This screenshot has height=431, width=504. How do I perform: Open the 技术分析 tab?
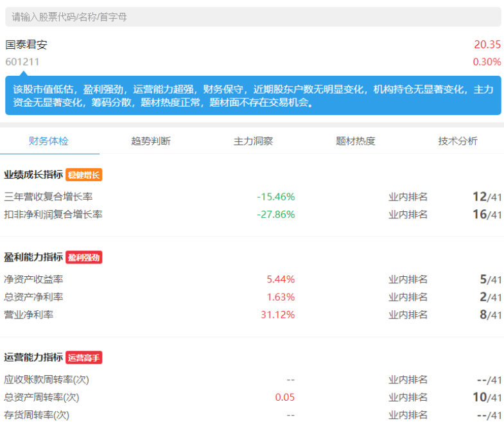[x=458, y=141]
